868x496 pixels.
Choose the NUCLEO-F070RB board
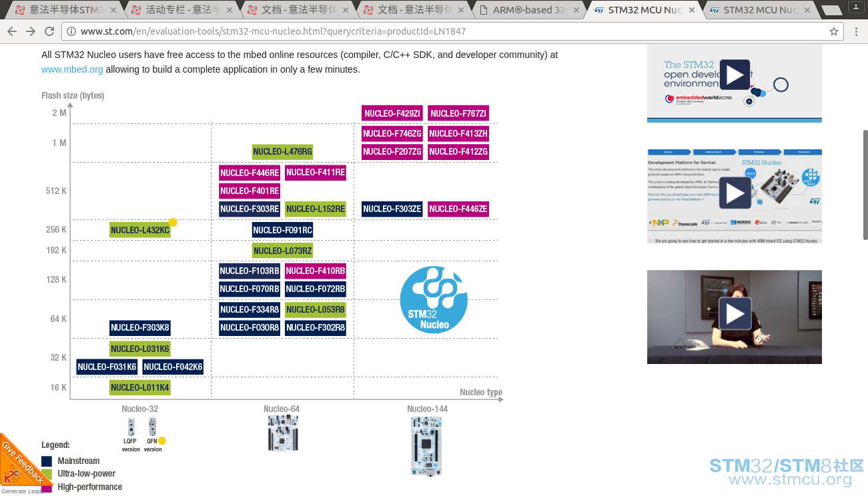pos(250,289)
